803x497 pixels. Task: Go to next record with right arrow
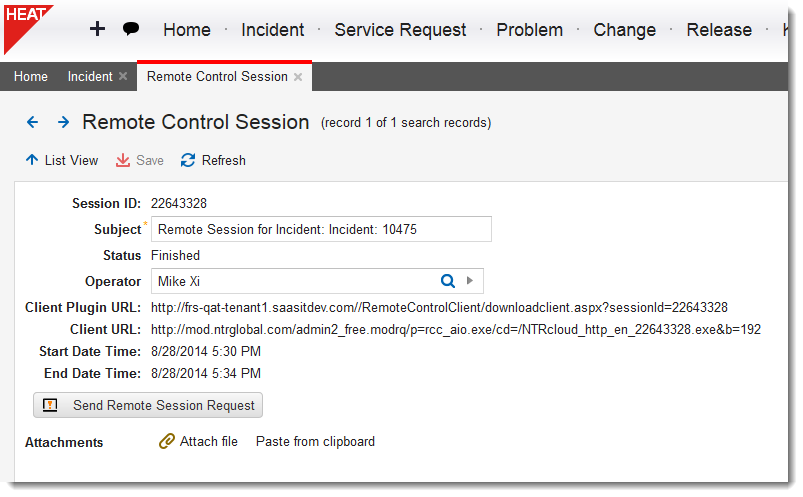pos(64,122)
